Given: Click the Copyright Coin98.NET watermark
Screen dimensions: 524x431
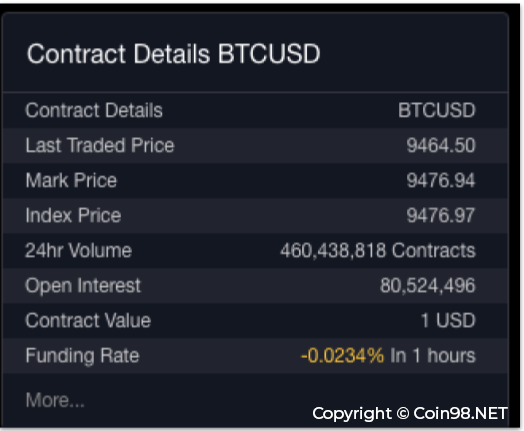Looking at the screenshot, I should click(x=410, y=414).
